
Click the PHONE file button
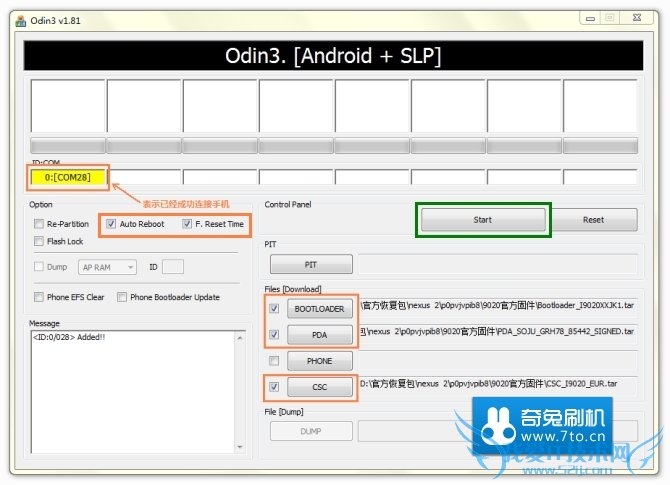(320, 361)
